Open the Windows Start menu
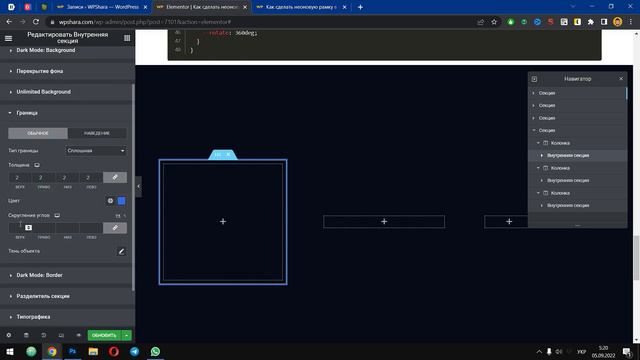Image resolution: width=640 pixels, height=360 pixels. pyautogui.click(x=10, y=351)
